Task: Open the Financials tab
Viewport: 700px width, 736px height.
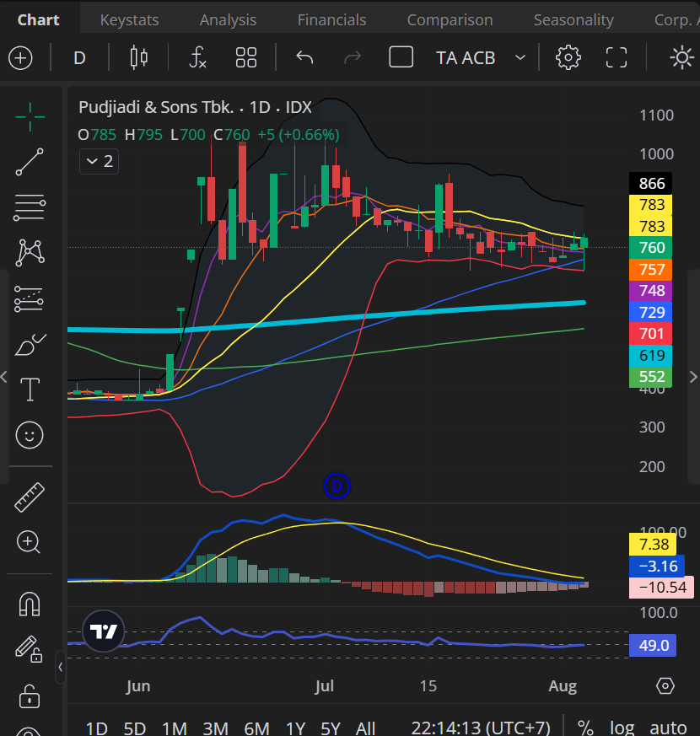Action: (332, 20)
